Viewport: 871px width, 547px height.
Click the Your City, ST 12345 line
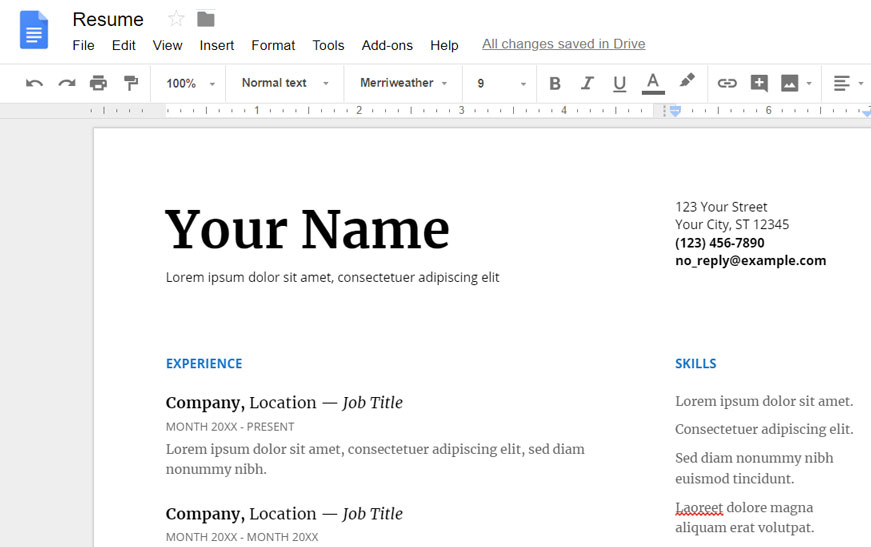click(732, 225)
